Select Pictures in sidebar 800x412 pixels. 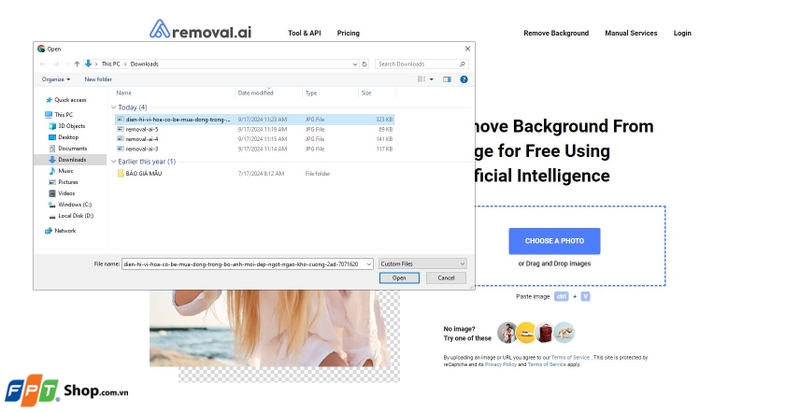pyautogui.click(x=64, y=182)
